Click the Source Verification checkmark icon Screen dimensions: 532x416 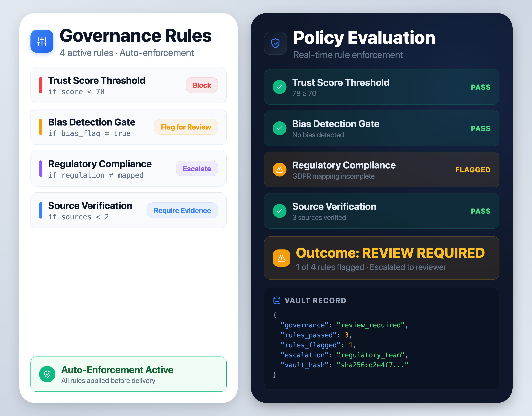point(279,211)
